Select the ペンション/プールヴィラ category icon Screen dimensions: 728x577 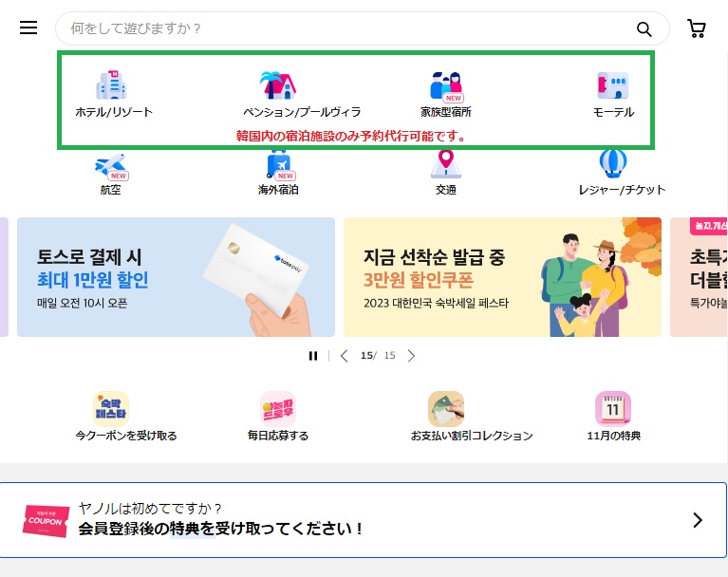(278, 86)
